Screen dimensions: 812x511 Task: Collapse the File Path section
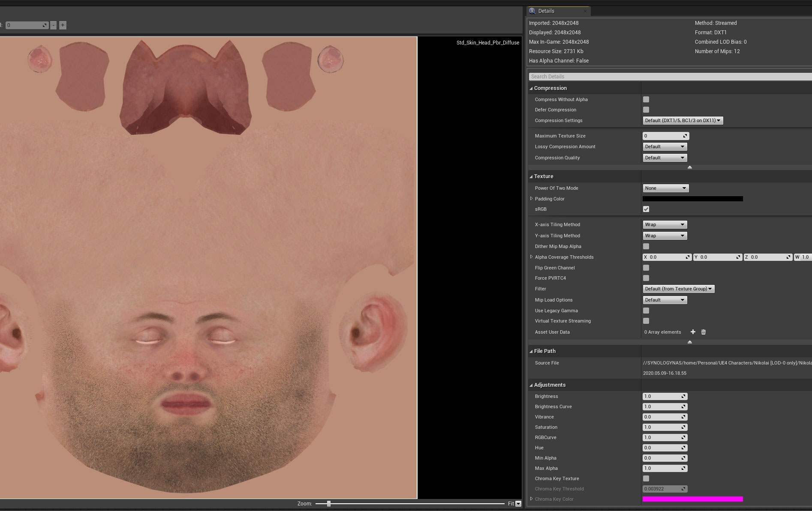click(x=531, y=351)
